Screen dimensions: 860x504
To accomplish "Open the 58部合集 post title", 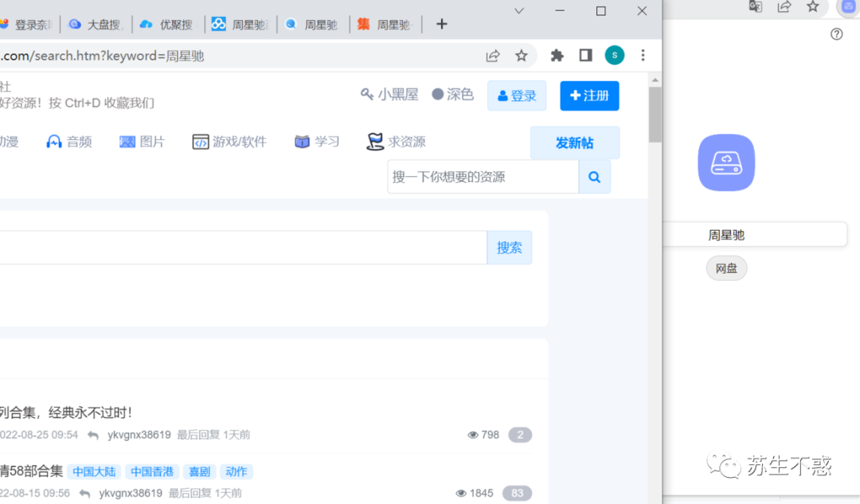I will pyautogui.click(x=31, y=471).
